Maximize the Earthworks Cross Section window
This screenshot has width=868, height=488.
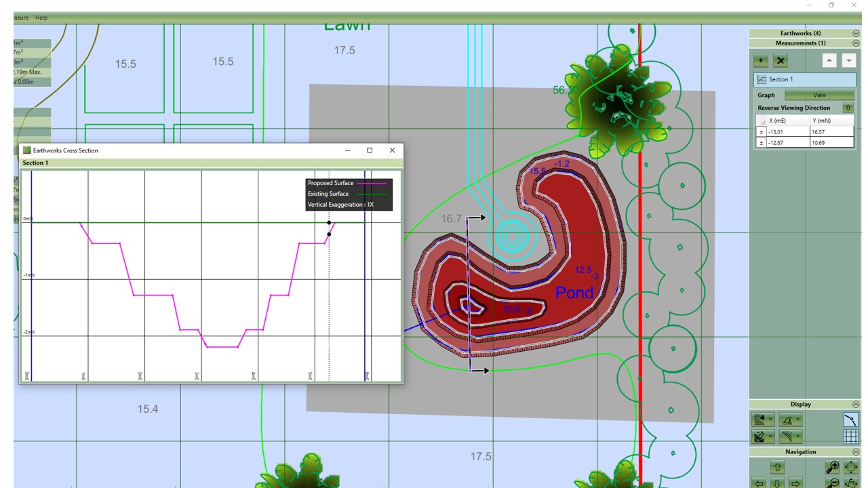(370, 150)
